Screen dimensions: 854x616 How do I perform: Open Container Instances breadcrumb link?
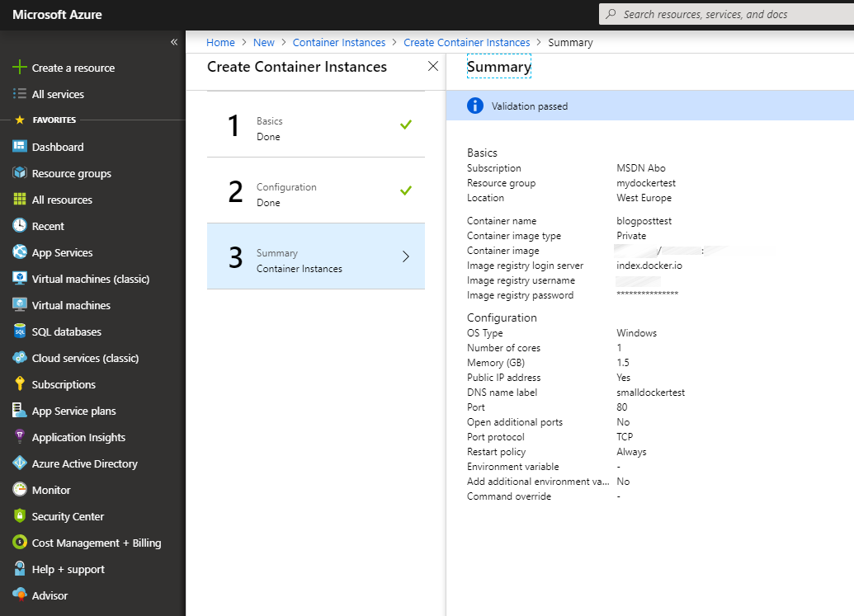click(x=339, y=42)
